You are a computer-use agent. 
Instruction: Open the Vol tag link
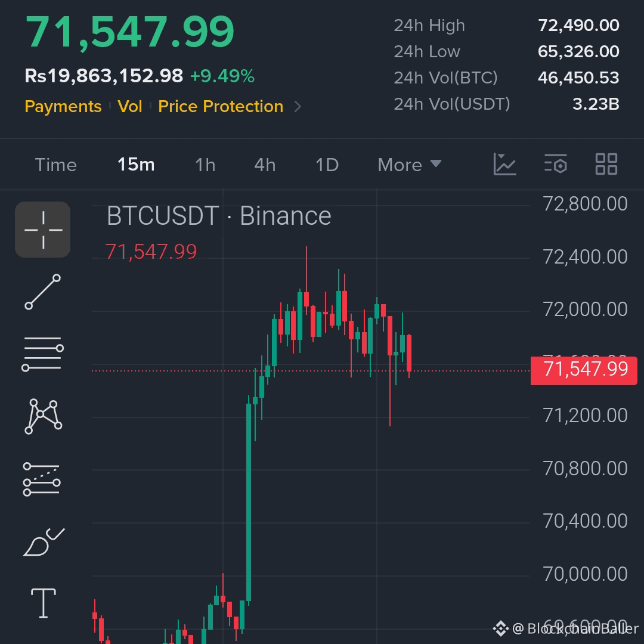[x=130, y=106]
